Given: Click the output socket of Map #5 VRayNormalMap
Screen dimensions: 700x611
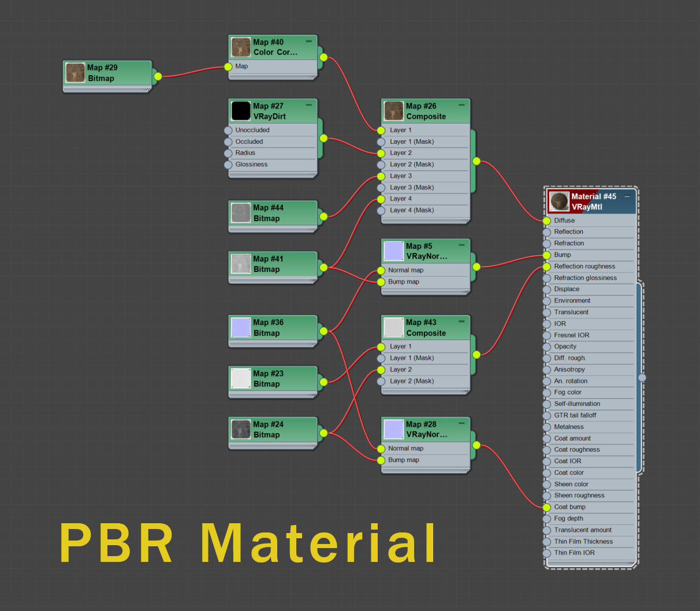Looking at the screenshot, I should click(476, 267).
